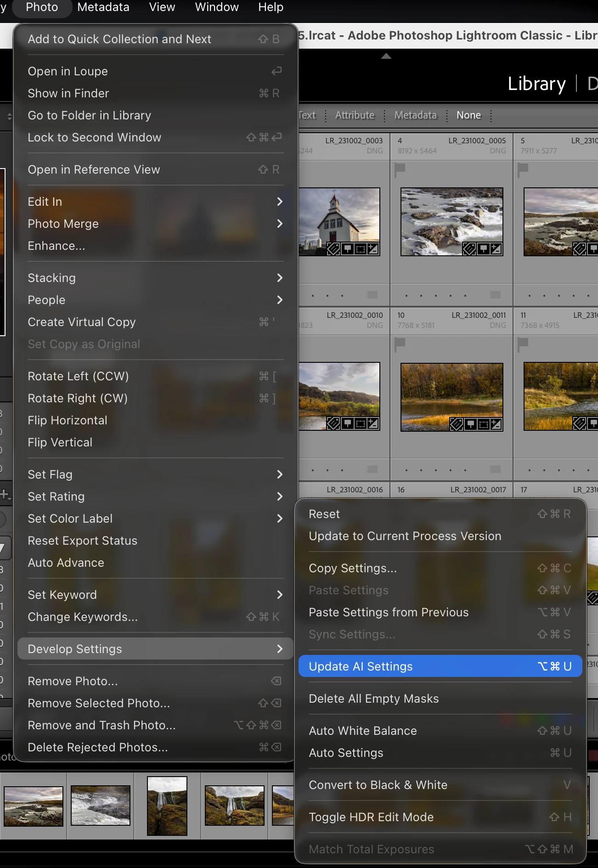The width and height of the screenshot is (598, 868).
Task: Select river rapids photo LR_231002_0005
Action: (x=452, y=222)
